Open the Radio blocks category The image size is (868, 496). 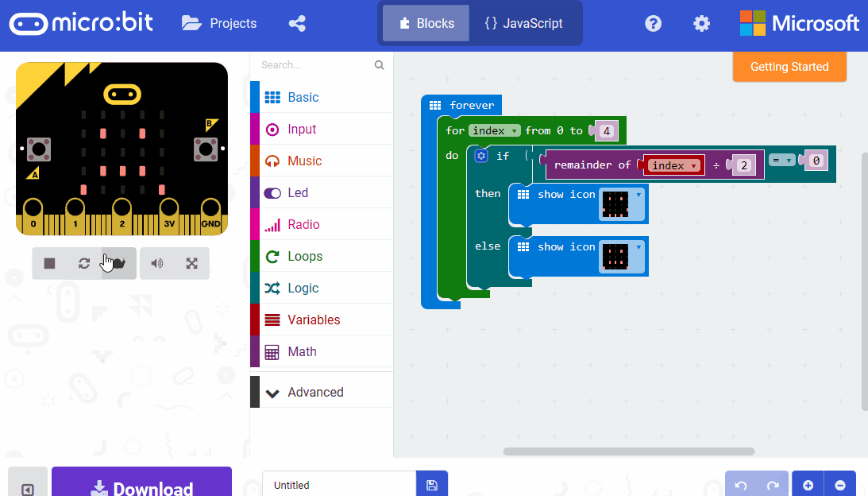click(x=322, y=224)
